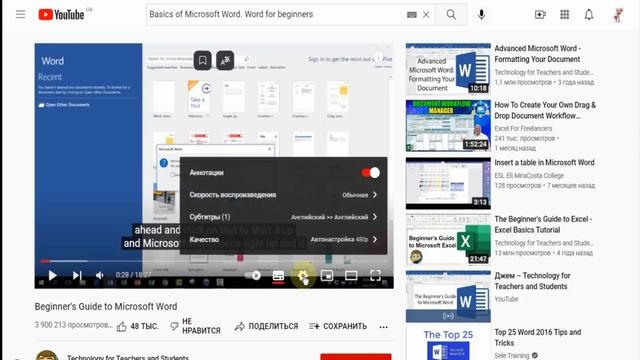The width and height of the screenshot is (640, 360).
Task: Click inside the search input field
Action: pos(276,15)
